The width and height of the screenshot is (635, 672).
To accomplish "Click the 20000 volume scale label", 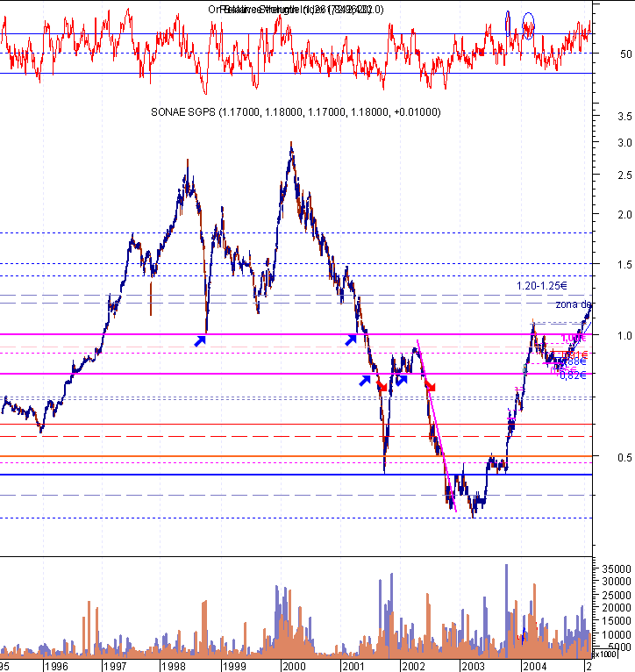I will click(x=617, y=608).
